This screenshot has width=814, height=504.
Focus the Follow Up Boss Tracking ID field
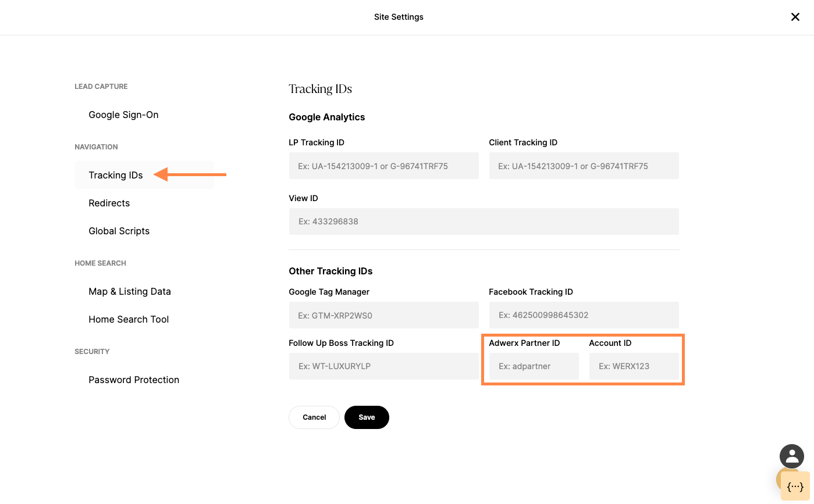click(x=383, y=366)
